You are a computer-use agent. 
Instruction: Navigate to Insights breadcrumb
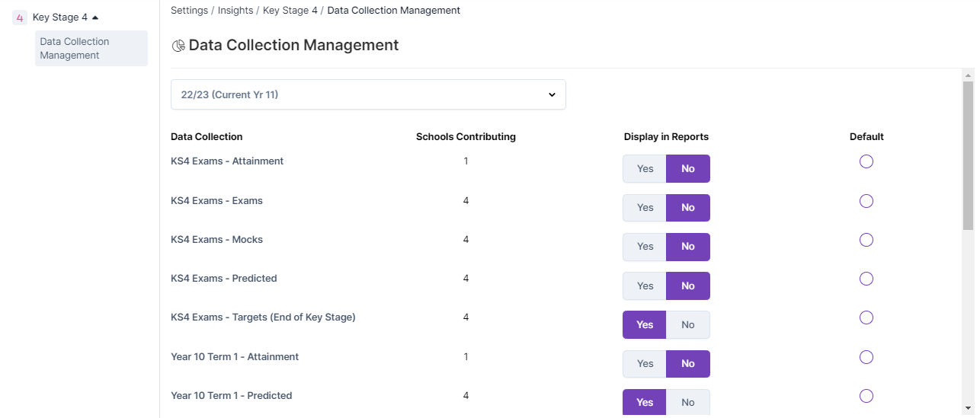click(235, 11)
